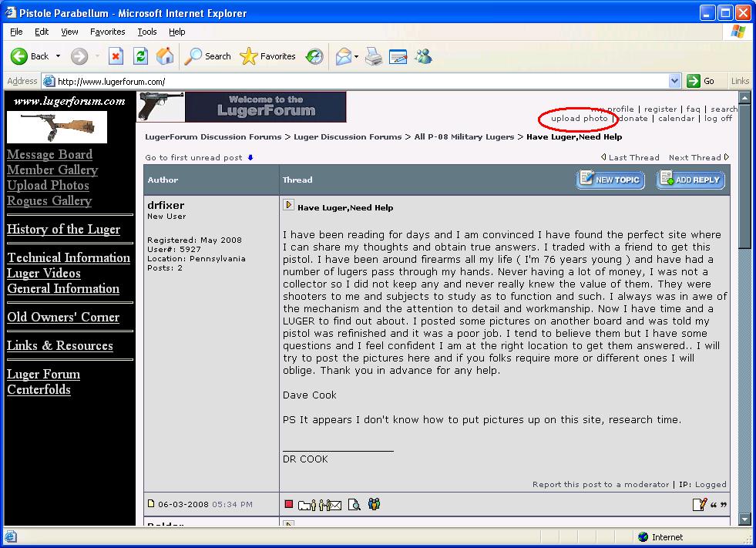
Task: Open Technical Information link
Action: (x=69, y=257)
